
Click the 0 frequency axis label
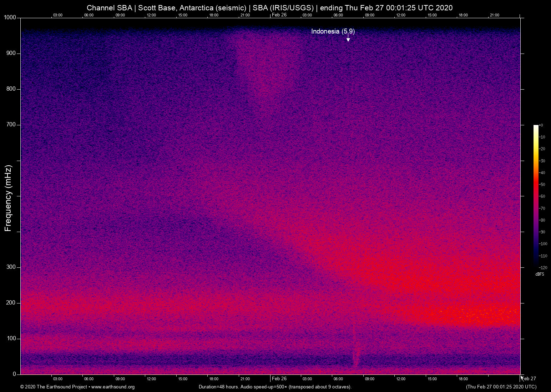pos(15,374)
